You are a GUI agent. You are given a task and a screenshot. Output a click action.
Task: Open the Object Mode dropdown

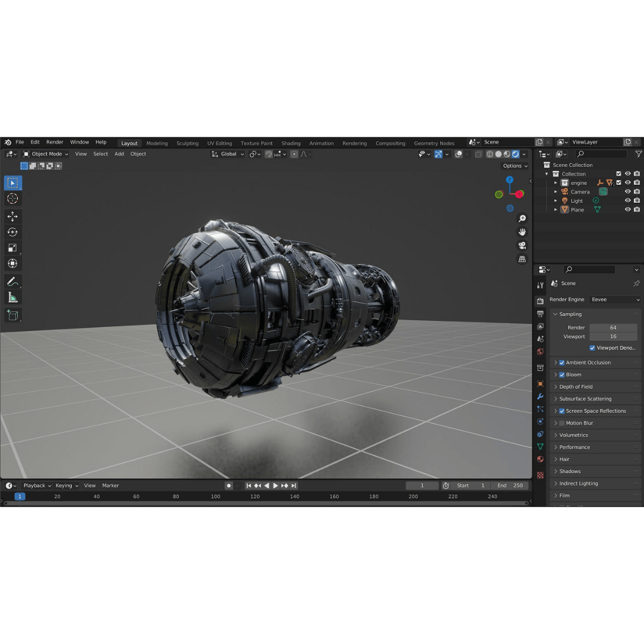[x=45, y=154]
